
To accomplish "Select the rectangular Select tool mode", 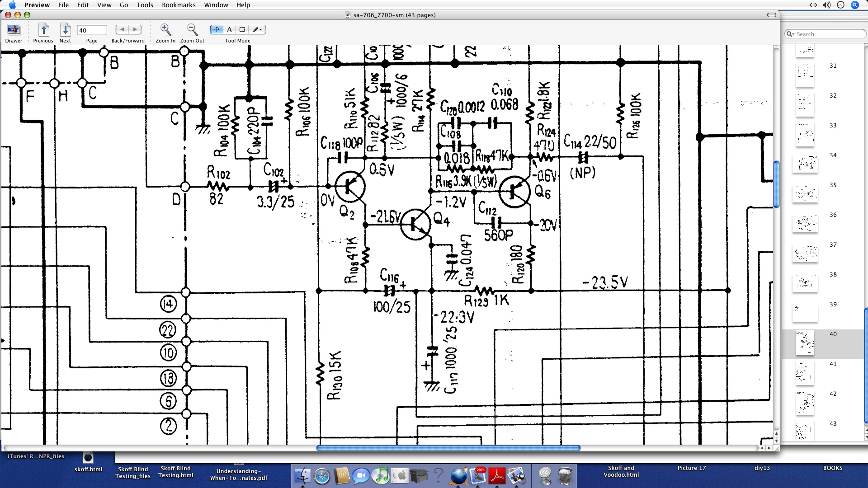I will pyautogui.click(x=242, y=29).
